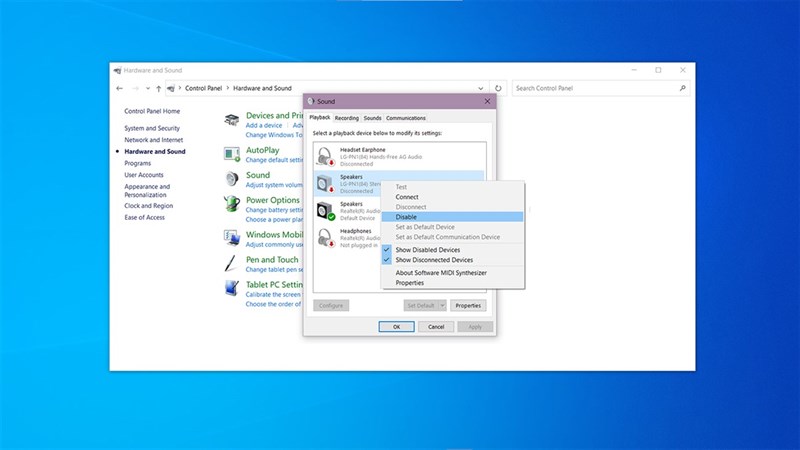This screenshot has height=450, width=800.
Task: Select the Realtek Speakers default device icon
Action: click(325, 211)
